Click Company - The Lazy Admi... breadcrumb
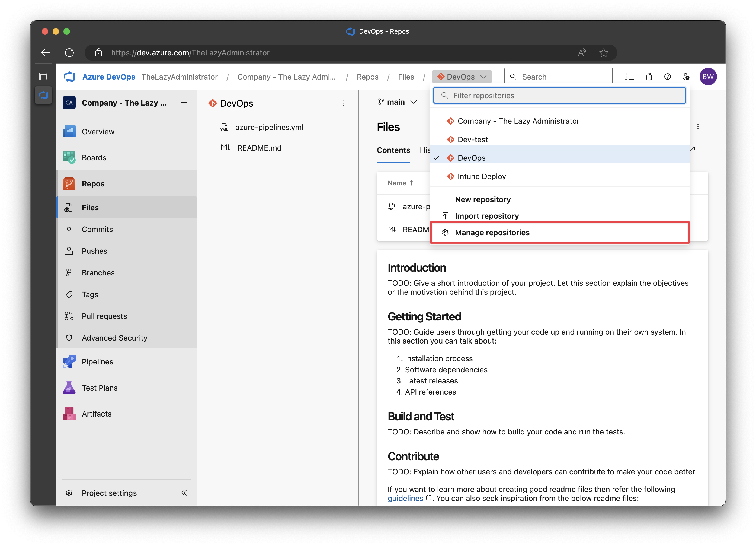This screenshot has width=756, height=546. pos(286,77)
